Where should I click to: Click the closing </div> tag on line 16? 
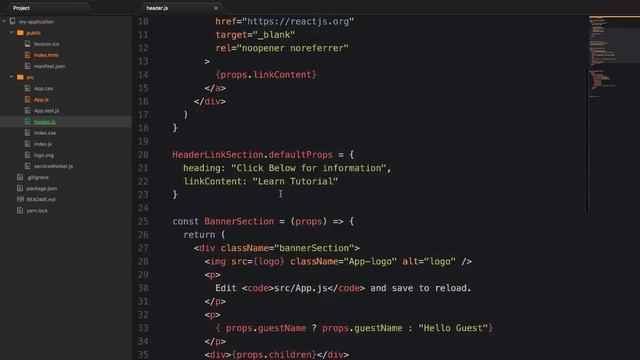click(210, 101)
